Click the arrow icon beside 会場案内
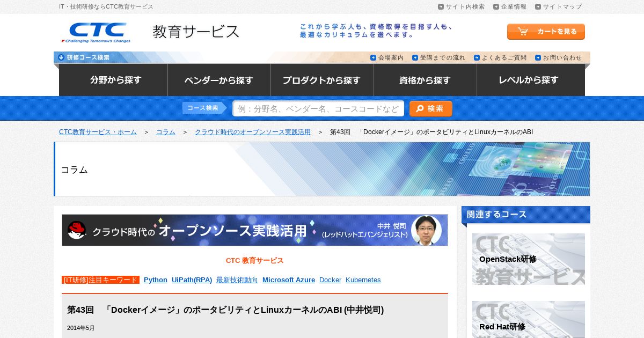Viewport: 644px width, 338px height. pyautogui.click(x=373, y=57)
